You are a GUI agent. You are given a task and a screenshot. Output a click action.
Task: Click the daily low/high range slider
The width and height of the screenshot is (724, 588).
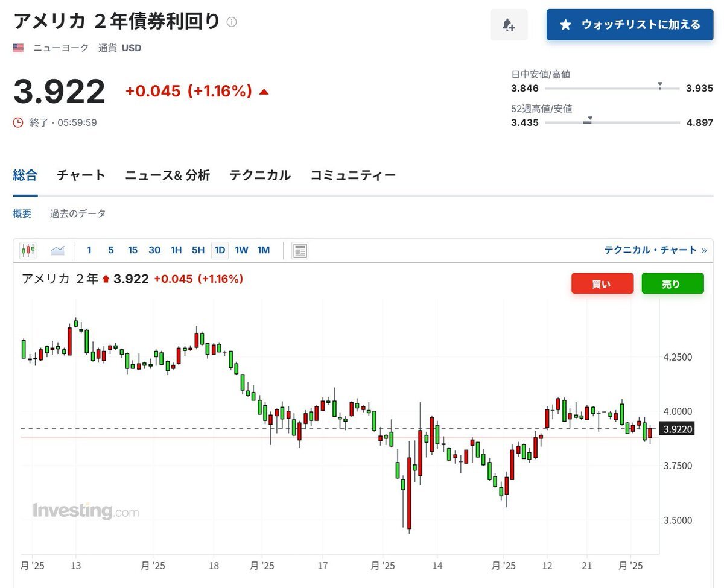(x=612, y=88)
